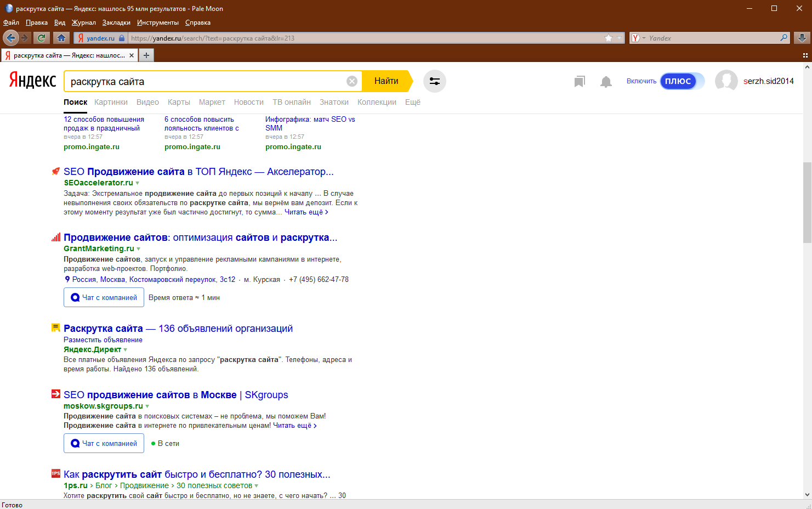Click the red bars favicon of GrantMarketing result
Screen dimensions: 812x509
[x=55, y=237]
